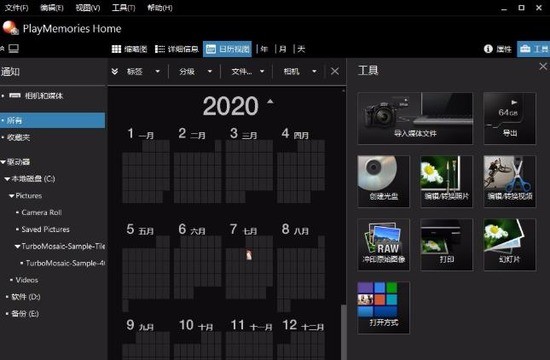The height and width of the screenshot is (360, 550).
Task: Select 收藏夹 favorites in sidebar
Action: click(18, 138)
